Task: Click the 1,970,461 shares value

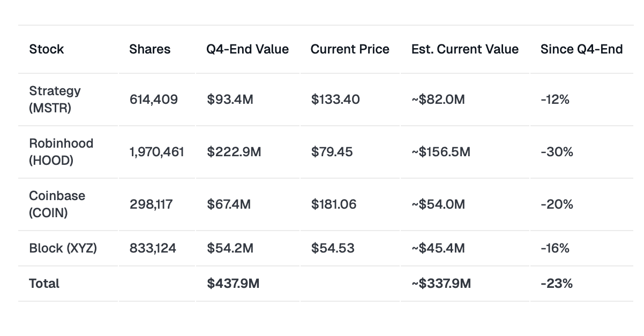Action: pyautogui.click(x=156, y=152)
